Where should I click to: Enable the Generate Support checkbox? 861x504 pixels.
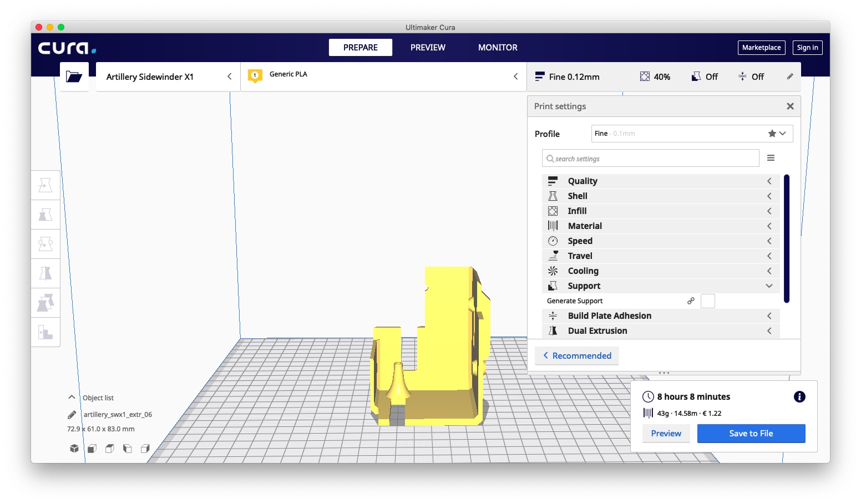(708, 301)
